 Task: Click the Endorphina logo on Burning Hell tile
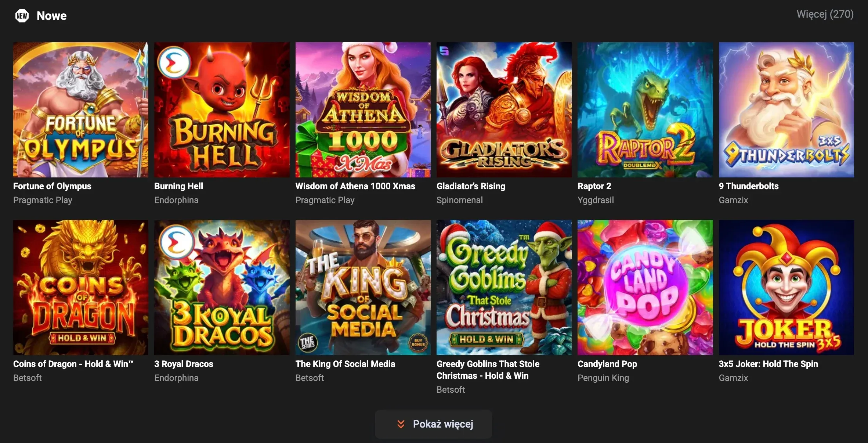(174, 62)
